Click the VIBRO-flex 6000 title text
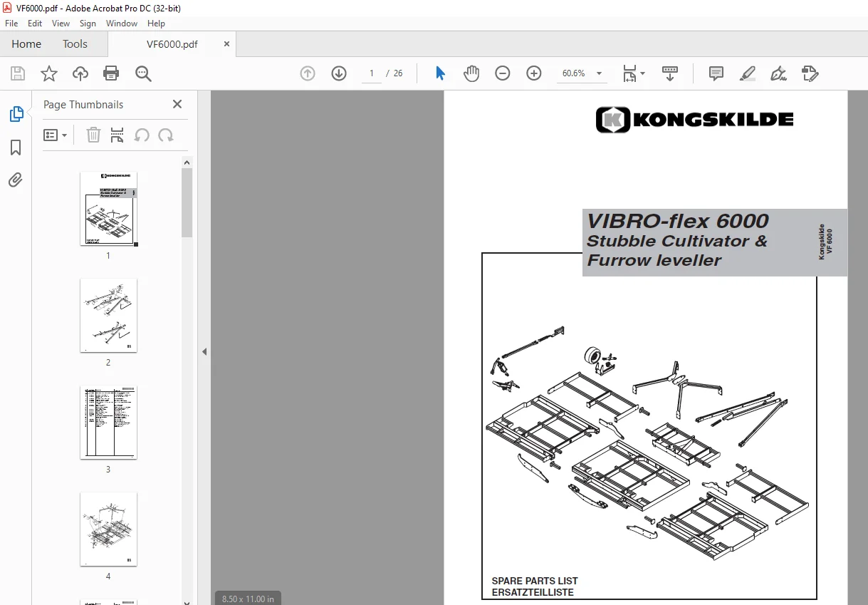868x605 pixels. (678, 221)
